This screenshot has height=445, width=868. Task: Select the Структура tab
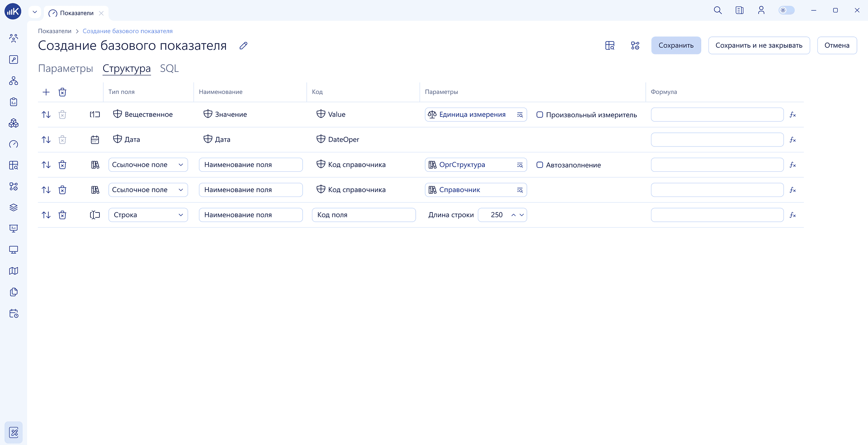coord(126,69)
